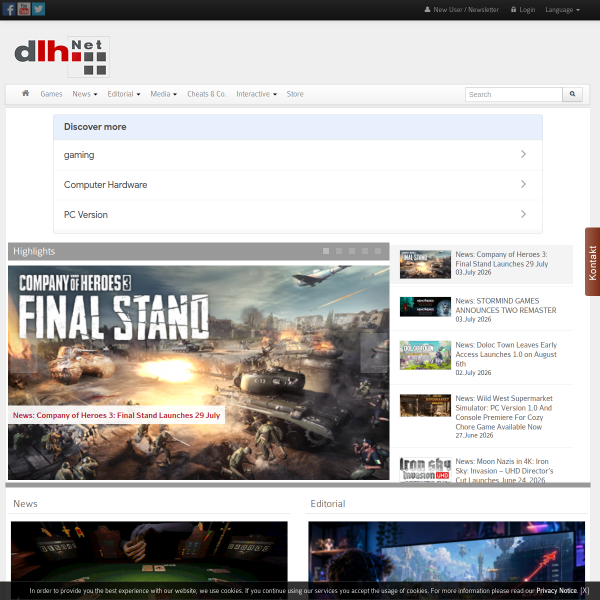This screenshot has width=600, height=600.
Task: Open the Games menu item
Action: [x=51, y=94]
